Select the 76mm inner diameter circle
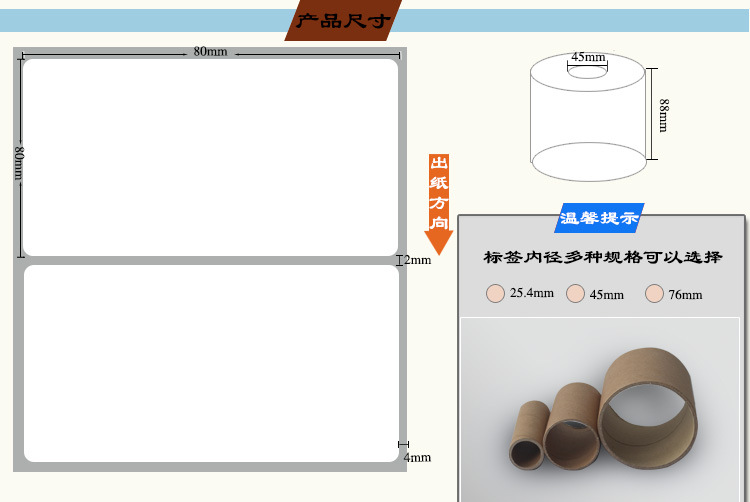This screenshot has height=502, width=750. [x=655, y=293]
